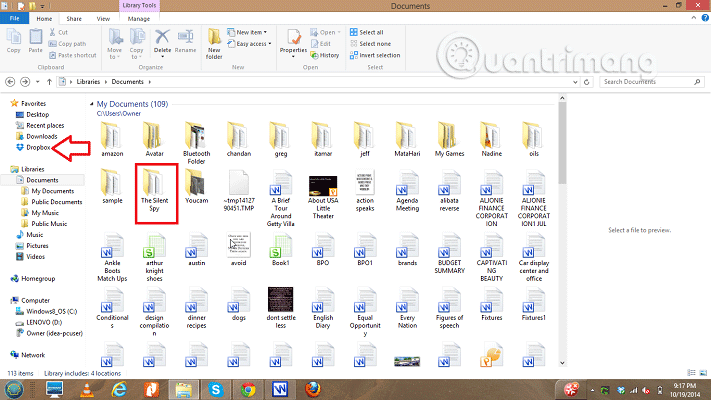Click the Copy to button
711x400 pixels.
[136, 44]
